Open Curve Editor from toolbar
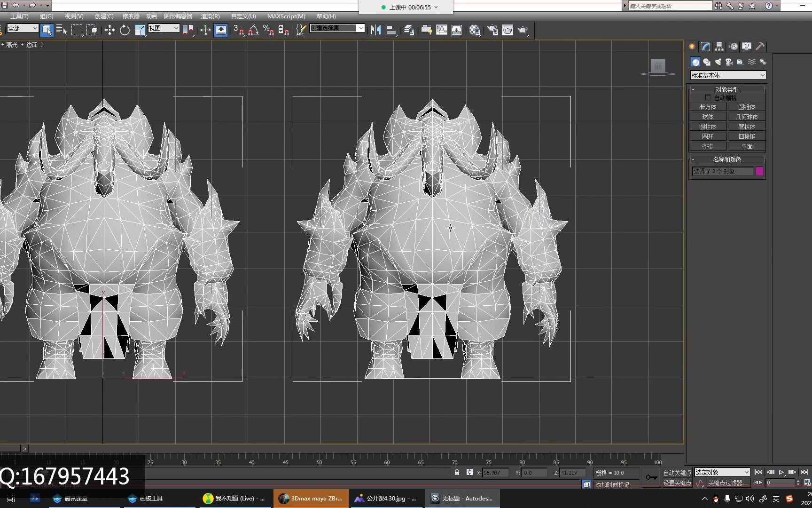 point(442,30)
